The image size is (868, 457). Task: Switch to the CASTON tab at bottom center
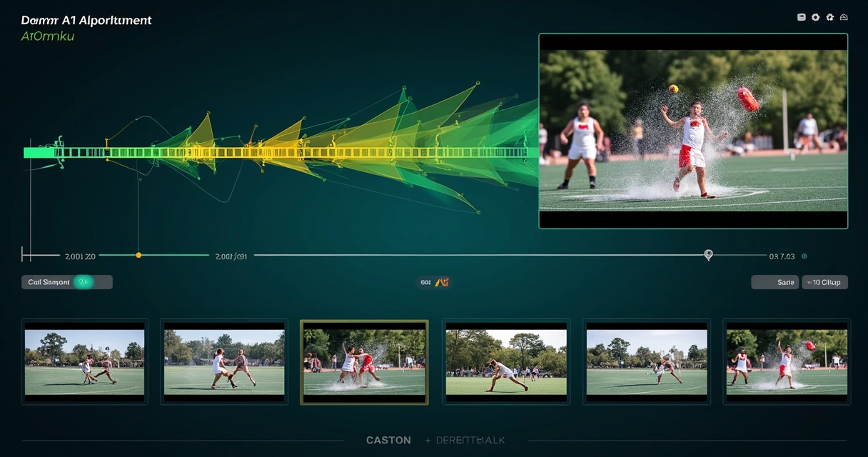click(x=388, y=440)
